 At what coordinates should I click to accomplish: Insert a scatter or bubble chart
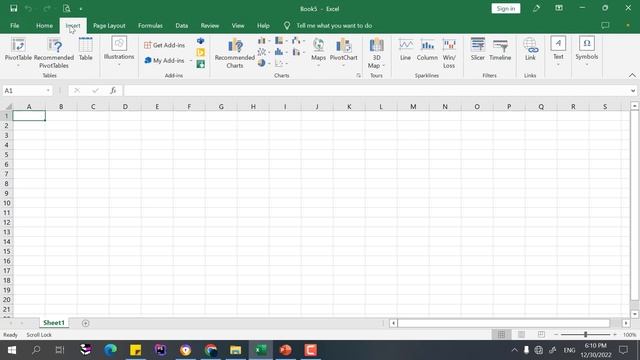pos(281,63)
